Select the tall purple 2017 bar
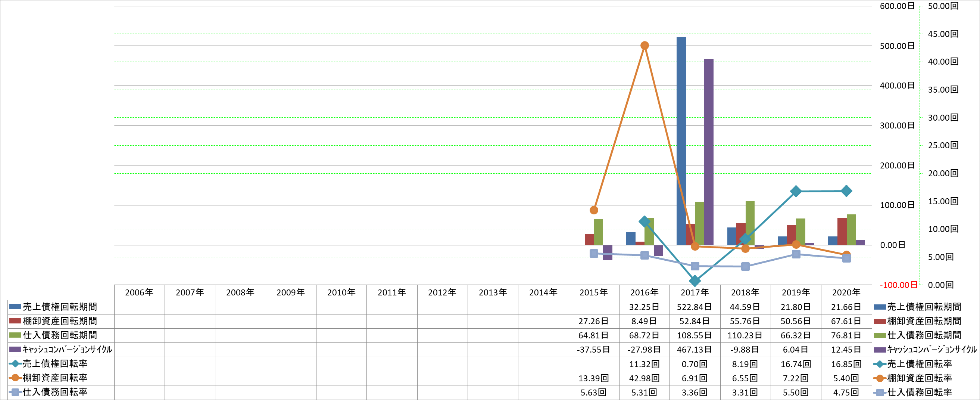Screen dimensions: 980x400 709,152
